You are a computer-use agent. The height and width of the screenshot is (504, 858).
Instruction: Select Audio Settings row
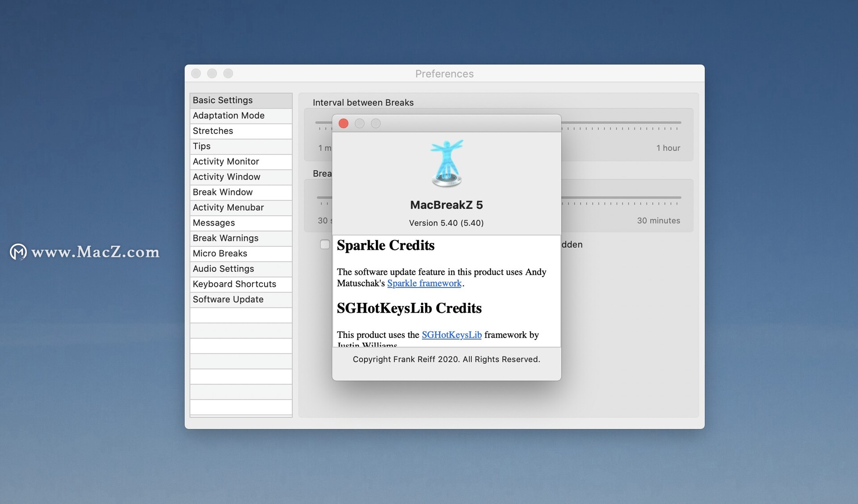click(241, 269)
